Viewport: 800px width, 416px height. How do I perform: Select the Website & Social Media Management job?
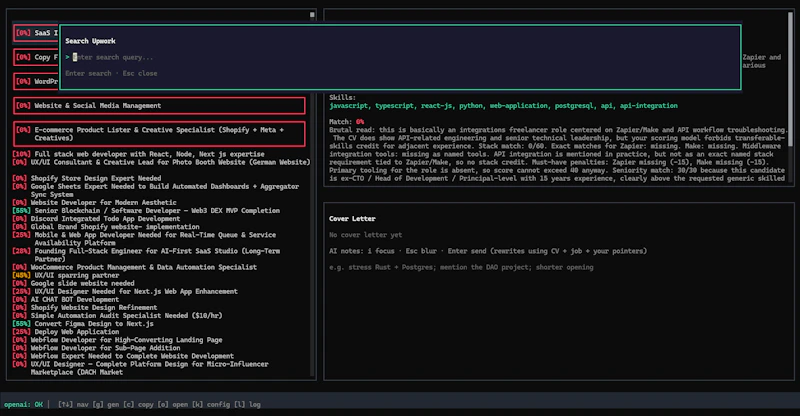(x=159, y=106)
